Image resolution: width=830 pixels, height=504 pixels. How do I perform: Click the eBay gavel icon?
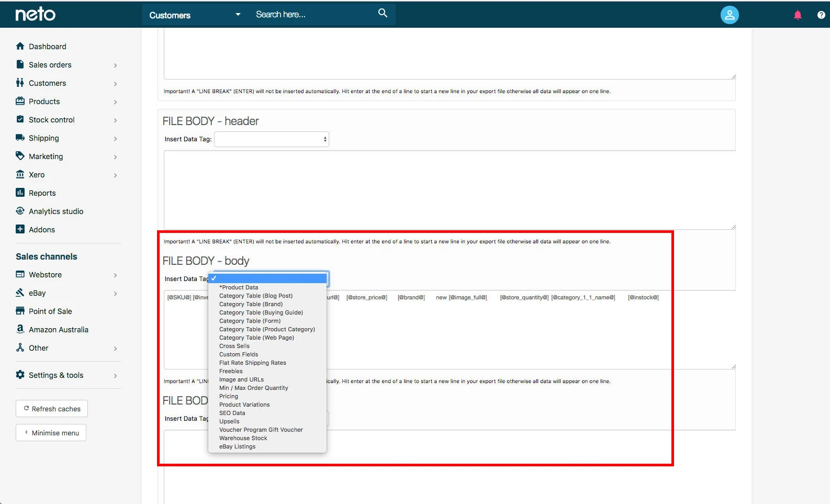coord(20,293)
